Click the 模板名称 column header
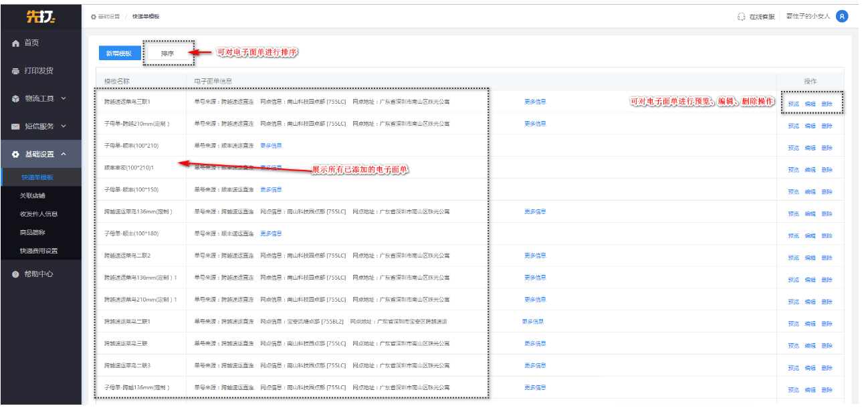The height and width of the screenshot is (414, 868). [117, 82]
